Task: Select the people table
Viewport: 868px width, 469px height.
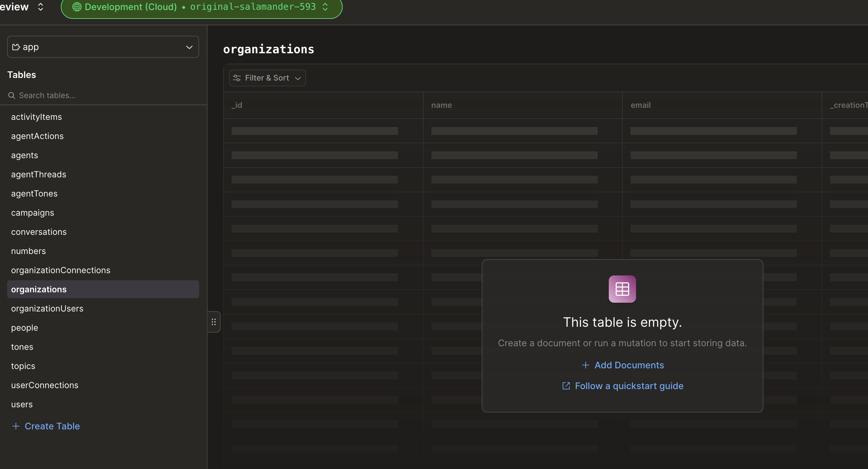Action: (103, 328)
